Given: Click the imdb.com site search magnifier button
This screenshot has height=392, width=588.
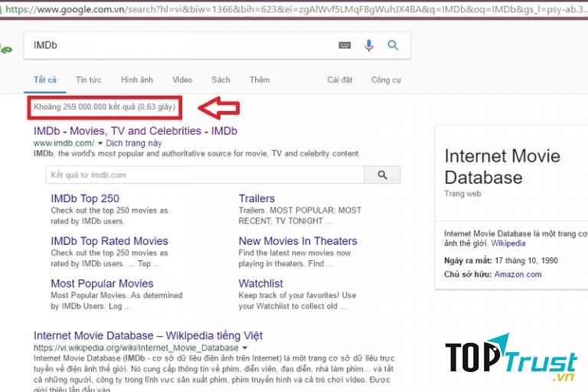Looking at the screenshot, I should 382,175.
